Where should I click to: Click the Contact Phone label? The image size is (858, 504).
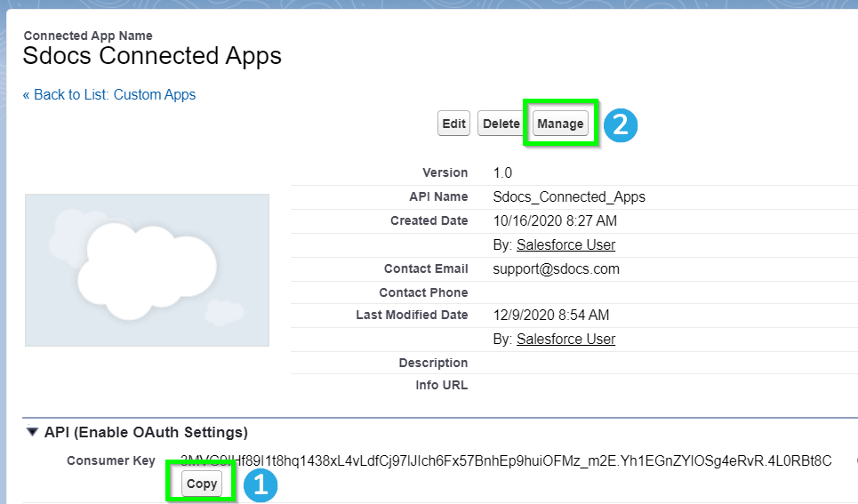(423, 292)
